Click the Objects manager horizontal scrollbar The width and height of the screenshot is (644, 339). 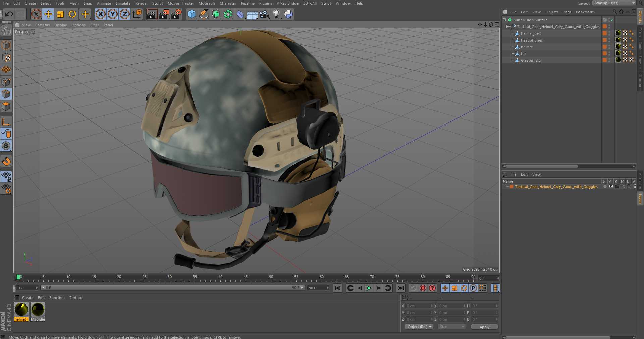[542, 166]
